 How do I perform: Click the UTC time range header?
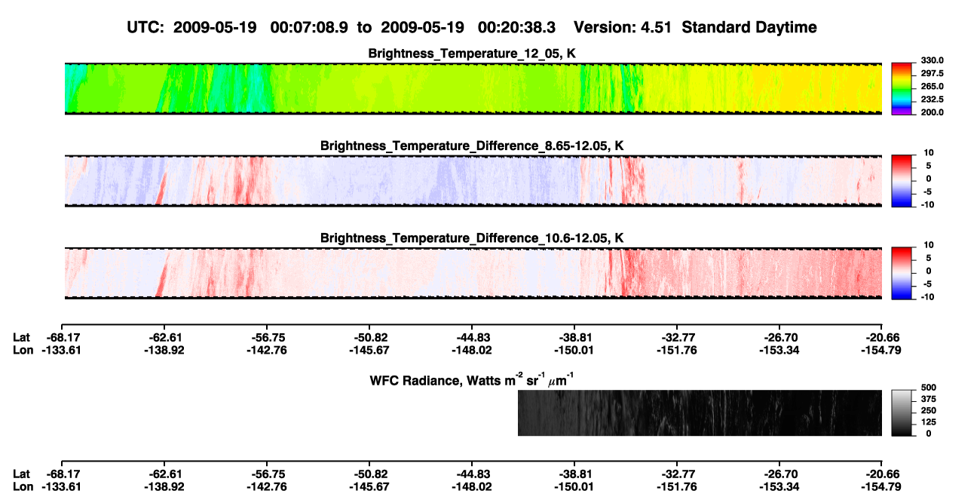pos(343,28)
